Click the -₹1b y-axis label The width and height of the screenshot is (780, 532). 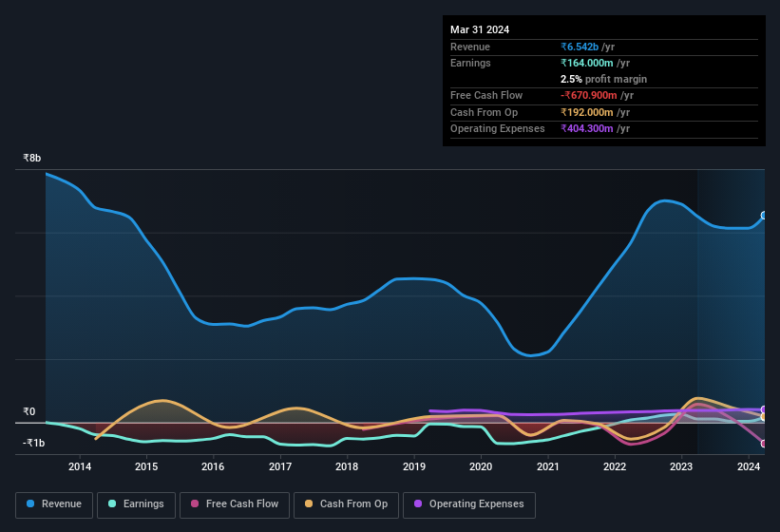coord(33,443)
